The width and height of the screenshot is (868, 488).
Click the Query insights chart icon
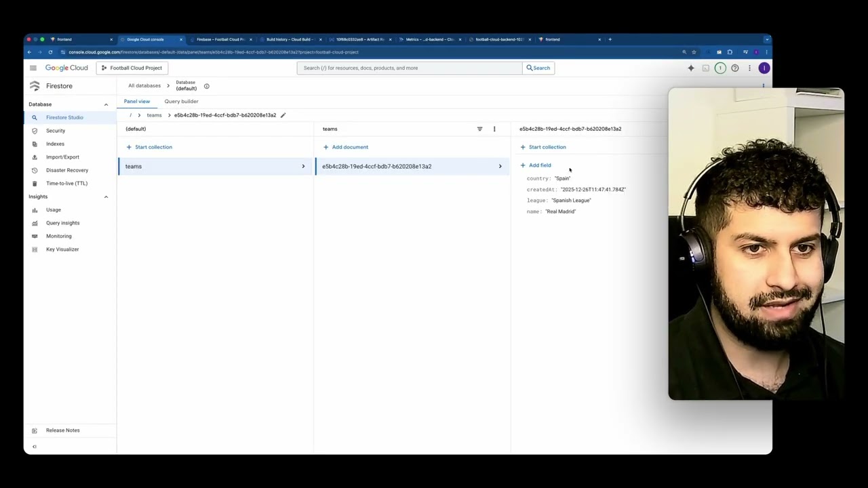pyautogui.click(x=35, y=223)
